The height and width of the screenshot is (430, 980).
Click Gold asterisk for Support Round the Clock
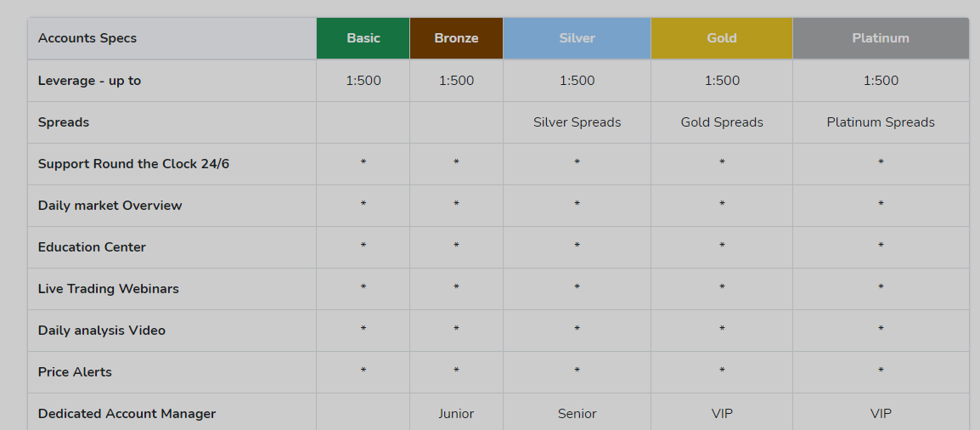tap(722, 163)
